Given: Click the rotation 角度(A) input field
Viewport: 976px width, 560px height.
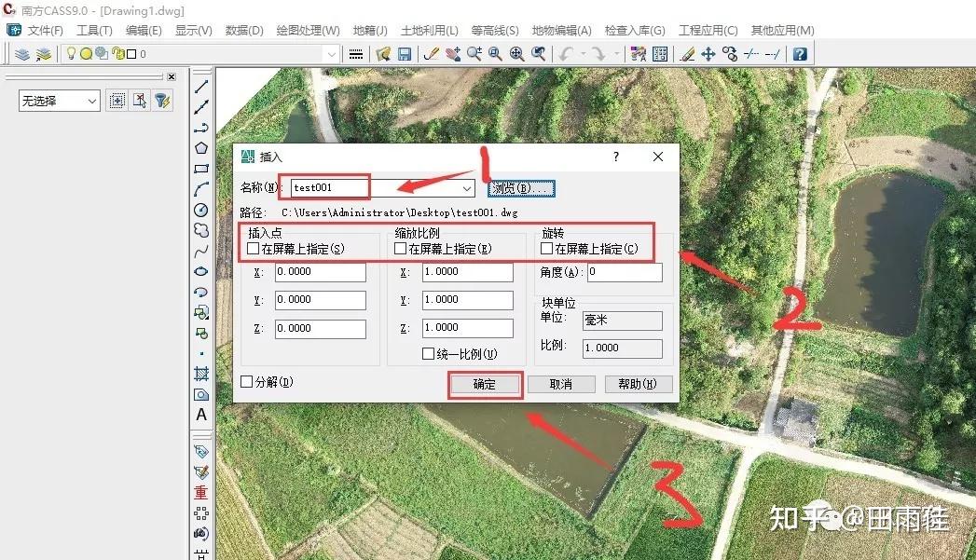Looking at the screenshot, I should pyautogui.click(x=625, y=272).
